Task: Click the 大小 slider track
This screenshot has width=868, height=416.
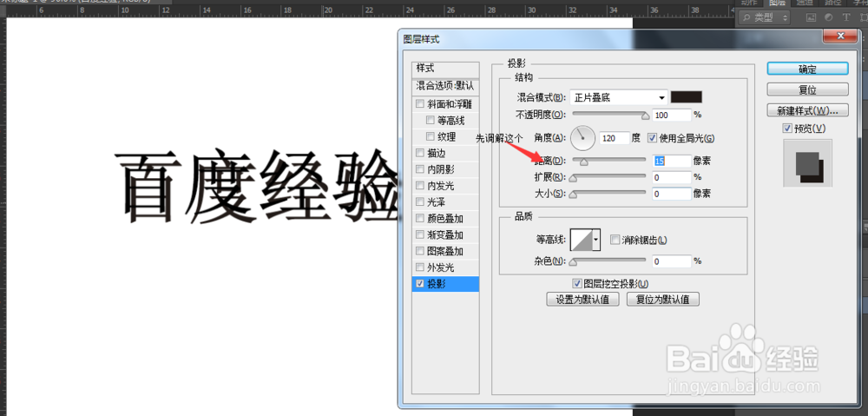Action: click(609, 193)
